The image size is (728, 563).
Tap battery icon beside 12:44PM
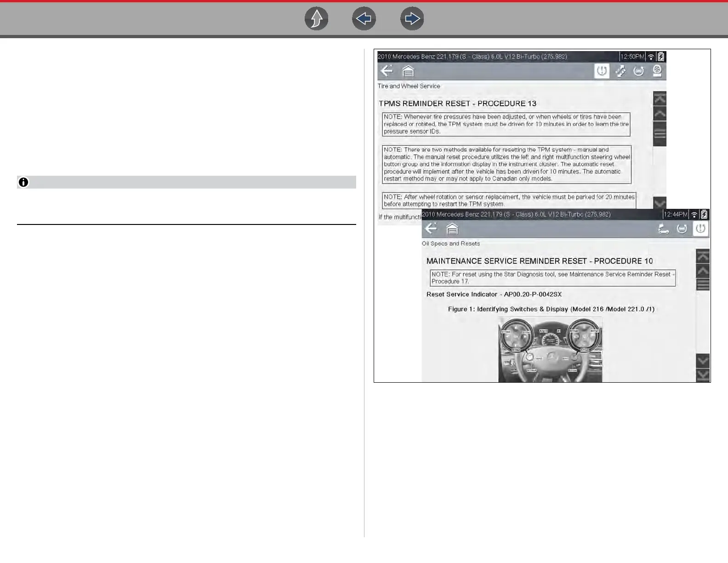704,214
